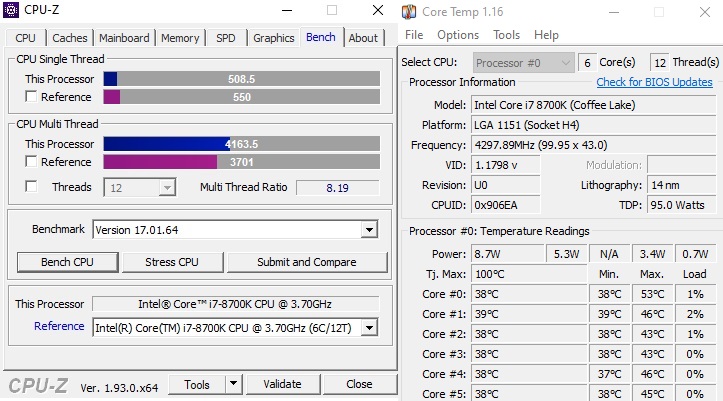Switch to the CPU tab
Viewport: 723px width, 401px height.
(25, 38)
